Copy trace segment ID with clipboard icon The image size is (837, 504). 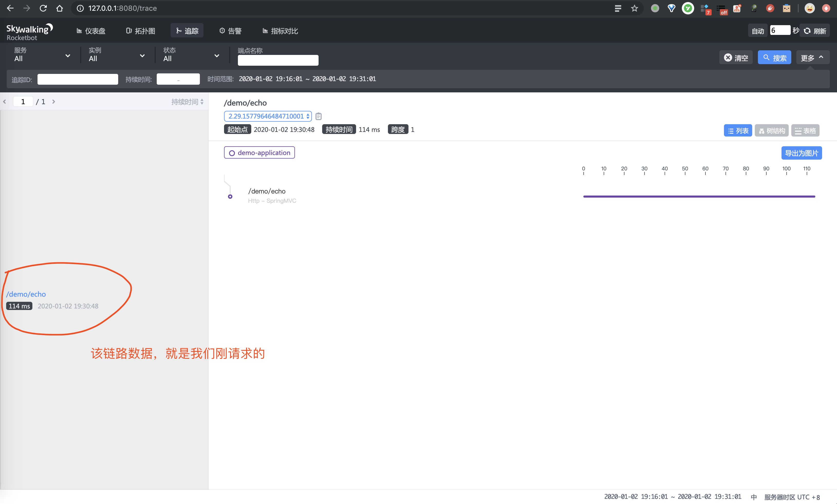319,116
